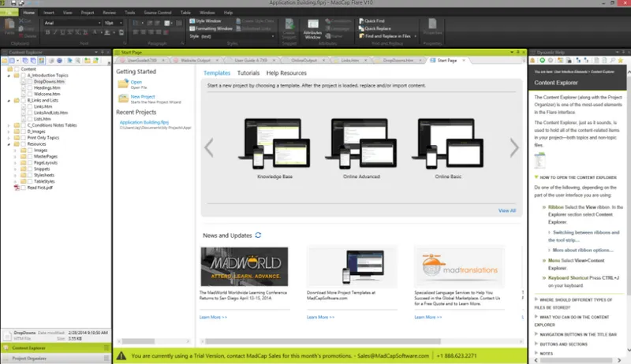Click the Underline formatting icon
The height and width of the screenshot is (364, 631).
(62, 32)
